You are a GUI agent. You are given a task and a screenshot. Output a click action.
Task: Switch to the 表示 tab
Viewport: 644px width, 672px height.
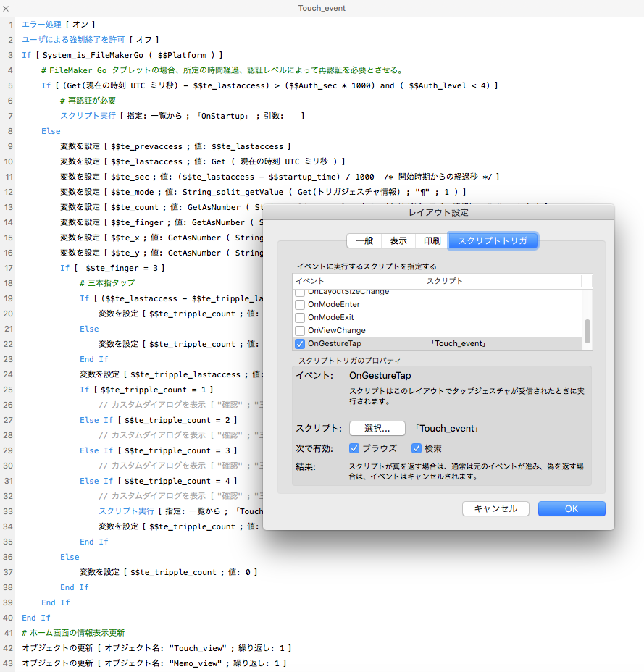tap(398, 241)
